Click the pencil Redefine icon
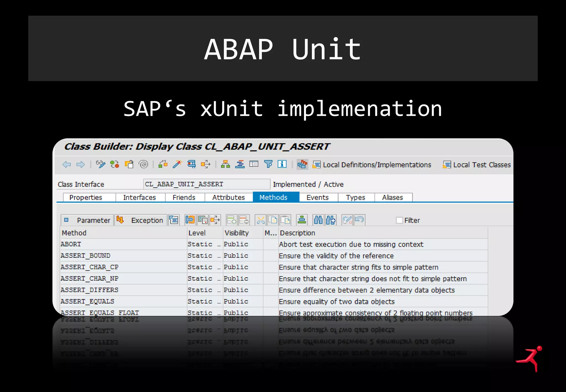The width and height of the screenshot is (566, 392). point(347,220)
